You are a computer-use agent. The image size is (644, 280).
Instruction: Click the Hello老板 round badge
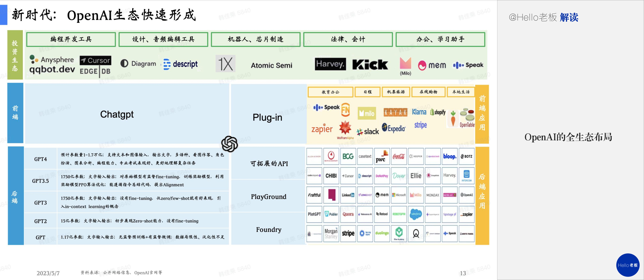[x=627, y=265]
